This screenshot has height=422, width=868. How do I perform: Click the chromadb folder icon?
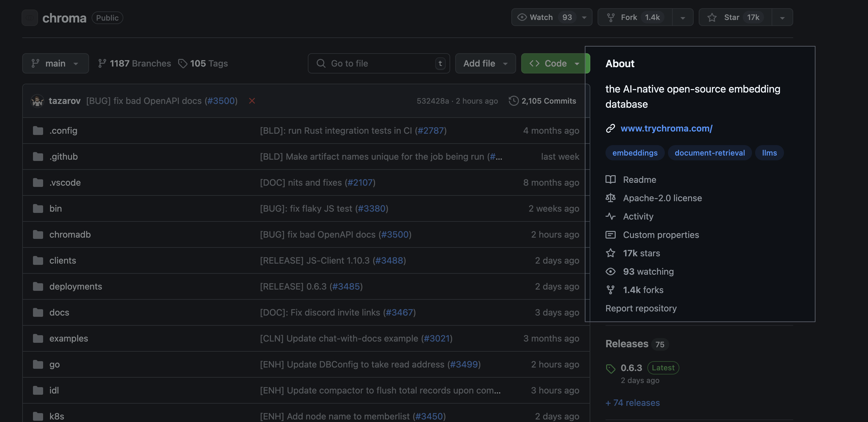38,234
